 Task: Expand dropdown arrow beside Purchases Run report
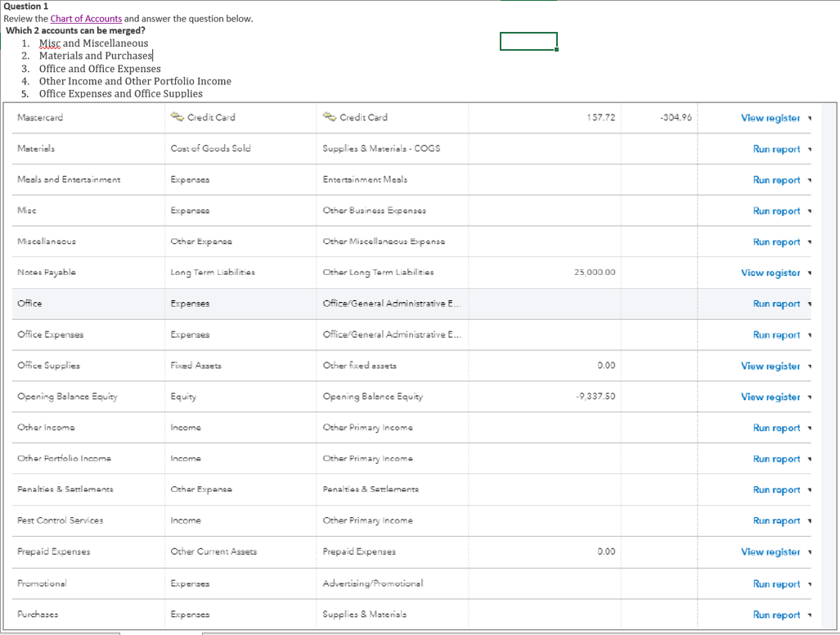(810, 615)
